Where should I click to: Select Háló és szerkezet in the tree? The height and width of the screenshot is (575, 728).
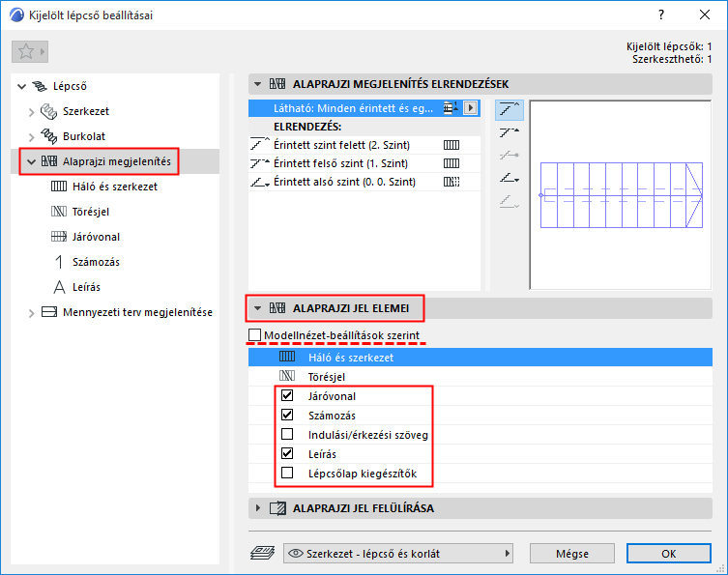[115, 187]
